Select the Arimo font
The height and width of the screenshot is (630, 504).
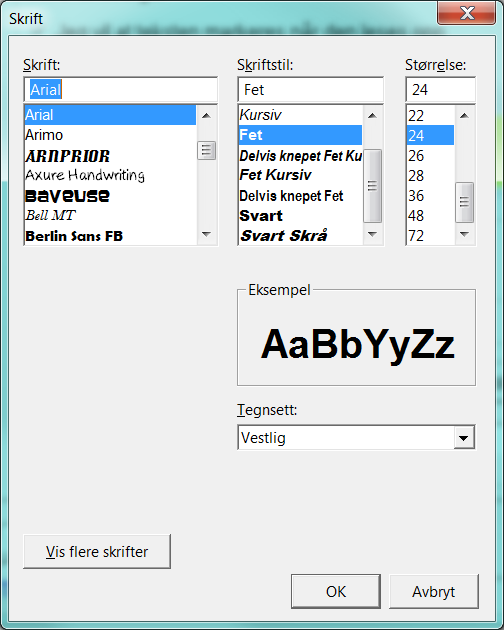pyautogui.click(x=110, y=135)
